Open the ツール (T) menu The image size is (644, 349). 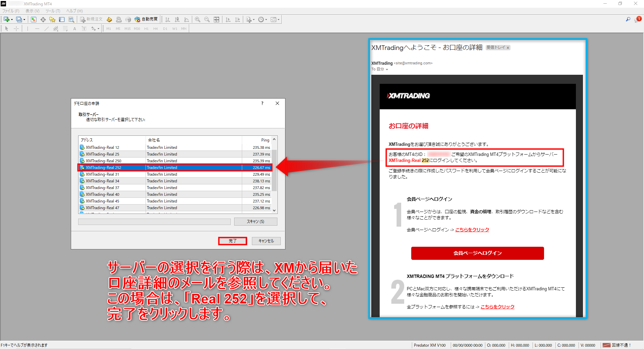coord(53,11)
